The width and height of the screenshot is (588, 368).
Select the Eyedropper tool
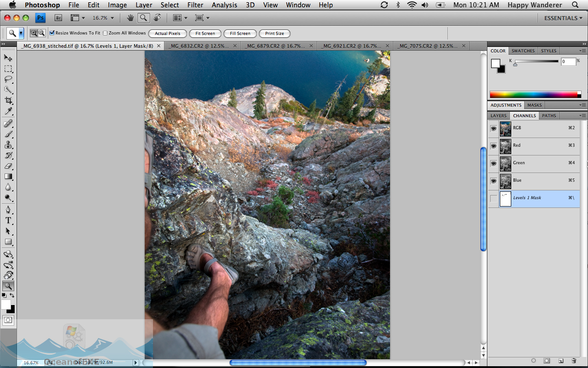(x=8, y=111)
